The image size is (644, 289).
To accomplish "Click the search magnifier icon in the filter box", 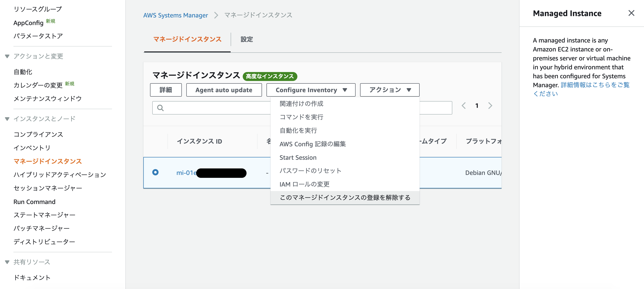I will (160, 108).
